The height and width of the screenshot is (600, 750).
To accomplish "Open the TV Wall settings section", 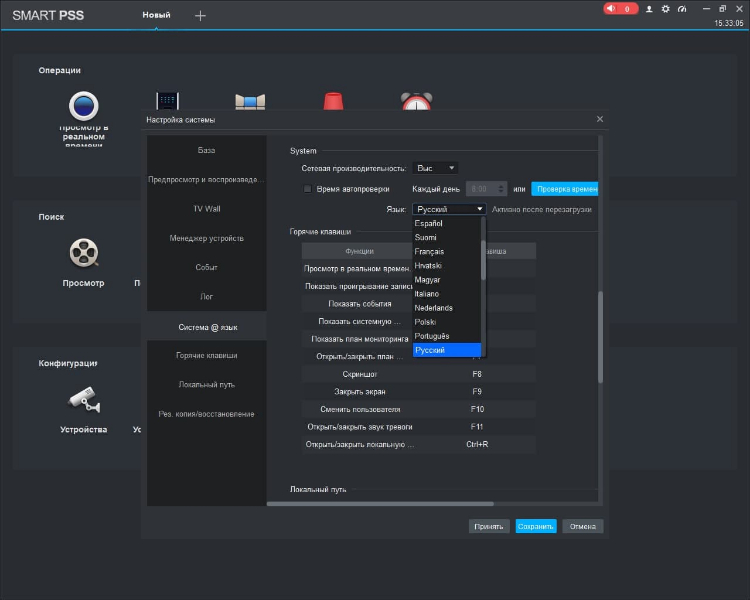I will click(207, 209).
